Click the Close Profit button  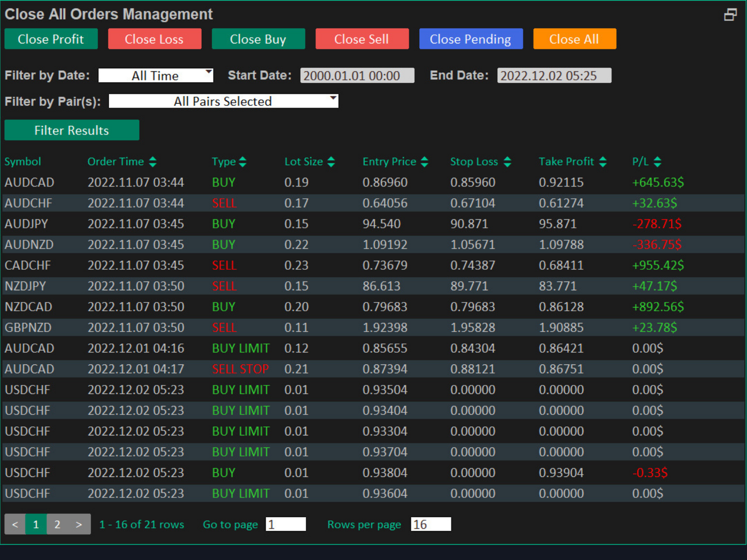pos(51,39)
